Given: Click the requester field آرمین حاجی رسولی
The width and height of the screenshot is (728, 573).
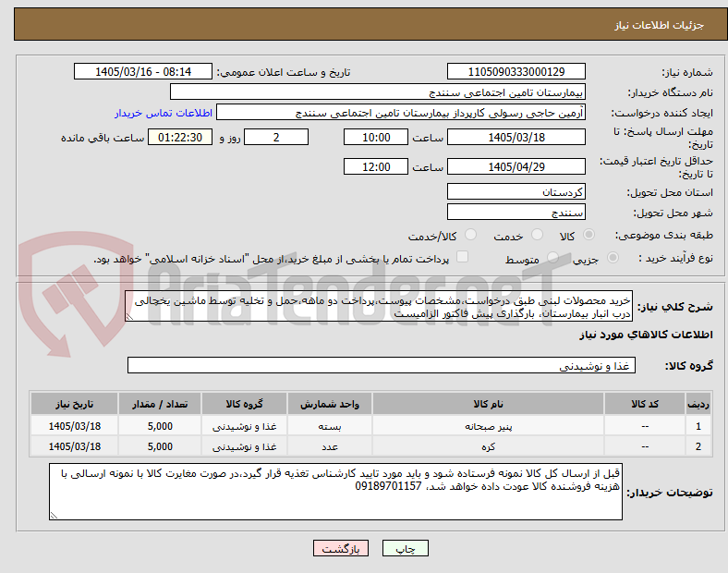Looking at the screenshot, I should coord(401,113).
